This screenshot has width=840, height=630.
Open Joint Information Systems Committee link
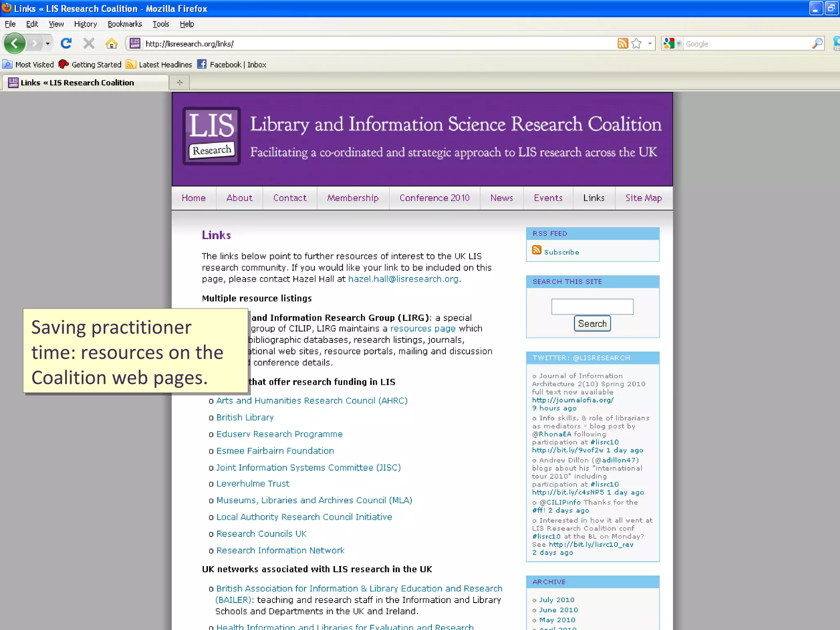point(308,468)
